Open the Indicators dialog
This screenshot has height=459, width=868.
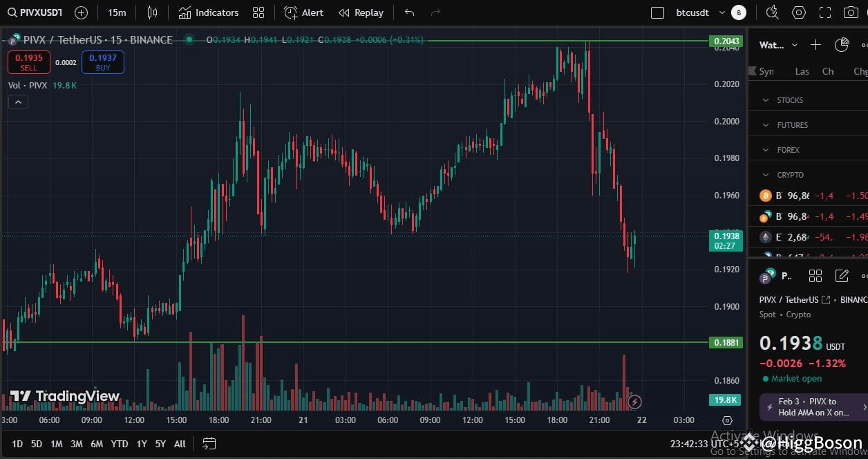pos(208,12)
